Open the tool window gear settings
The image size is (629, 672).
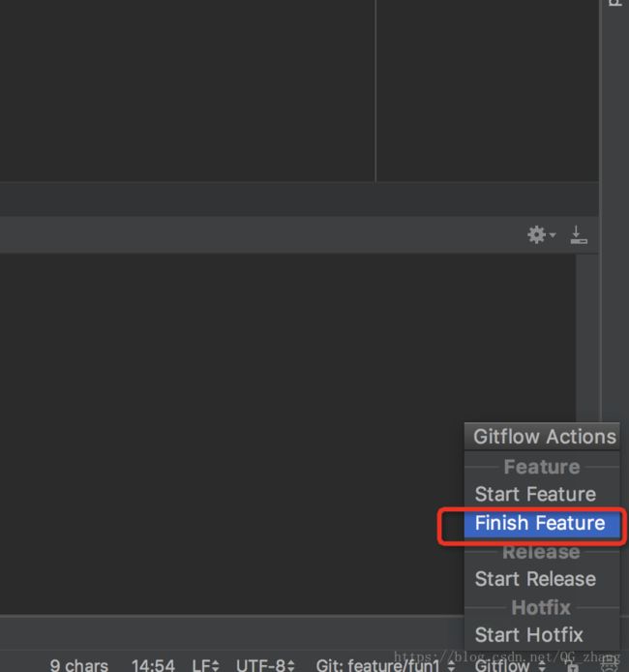[540, 235]
